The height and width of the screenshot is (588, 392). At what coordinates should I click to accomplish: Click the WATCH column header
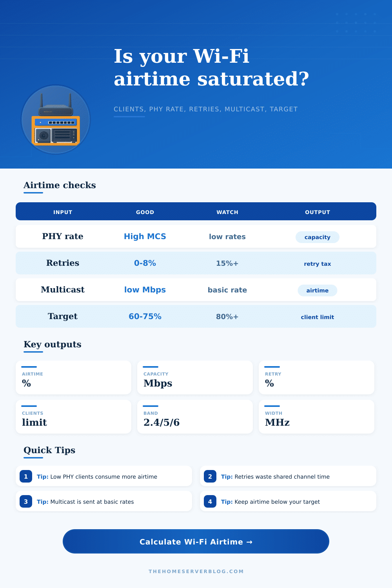pos(227,212)
